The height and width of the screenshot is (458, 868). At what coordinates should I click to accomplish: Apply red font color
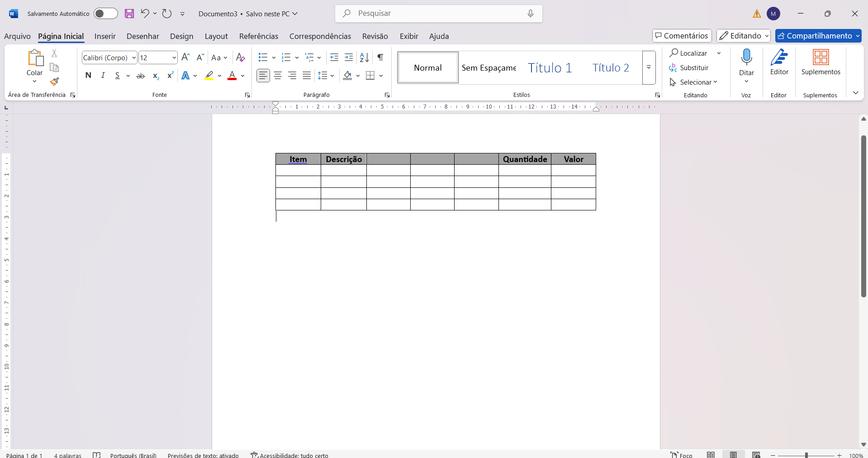pos(232,76)
